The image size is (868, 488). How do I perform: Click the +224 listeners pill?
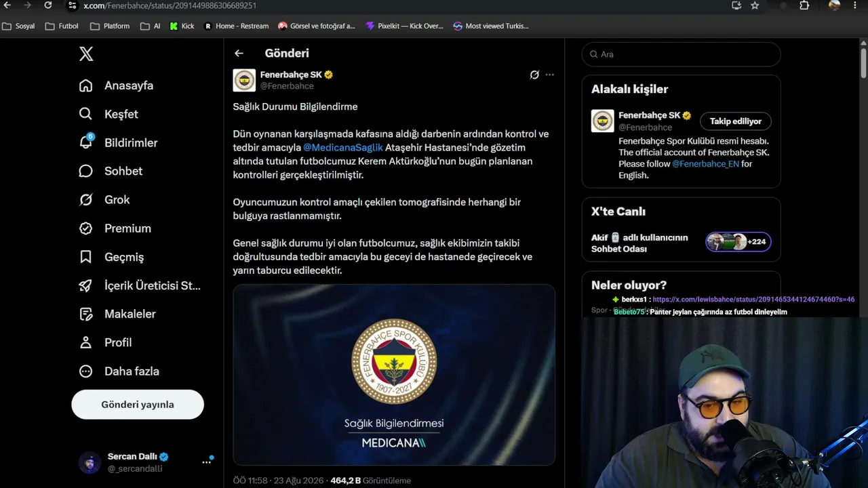coord(738,242)
